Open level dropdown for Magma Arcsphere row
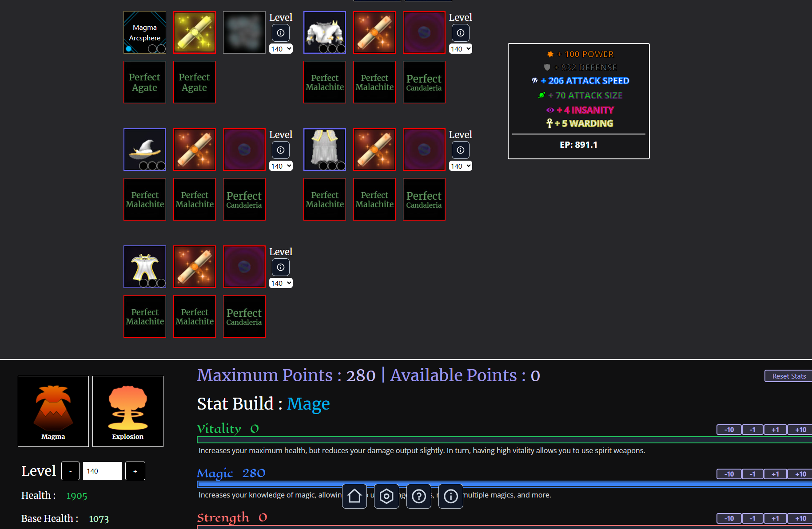The width and height of the screenshot is (812, 529). pos(281,49)
